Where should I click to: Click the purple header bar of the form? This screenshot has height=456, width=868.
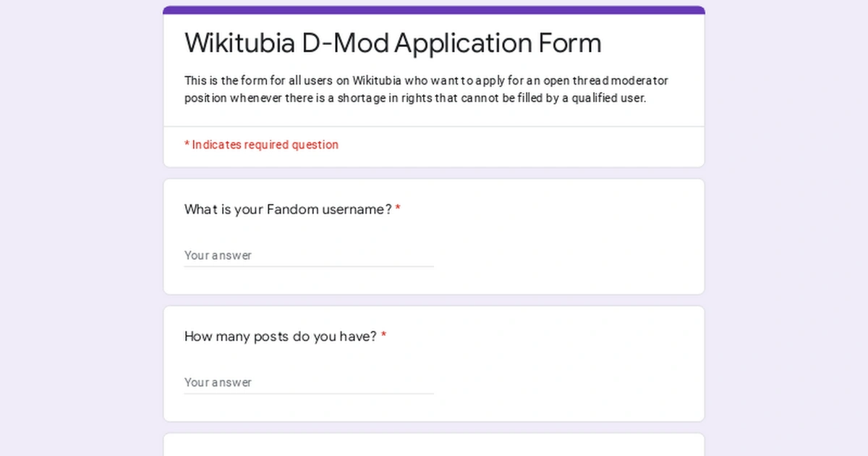pyautogui.click(x=434, y=9)
